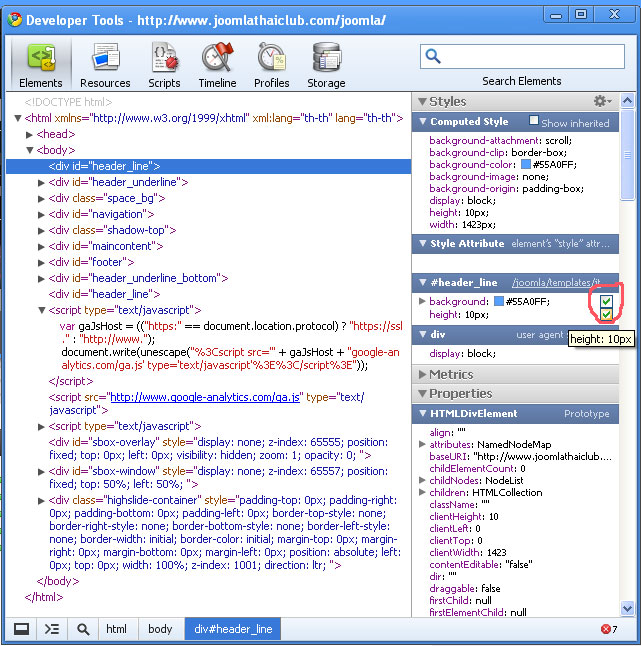Open the Timeline panel icon

pos(217,57)
